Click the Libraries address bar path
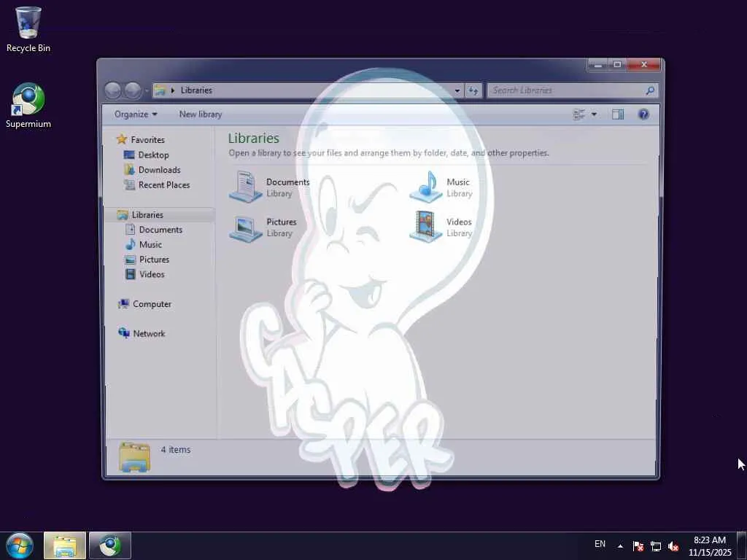This screenshot has width=747, height=560. coord(196,90)
